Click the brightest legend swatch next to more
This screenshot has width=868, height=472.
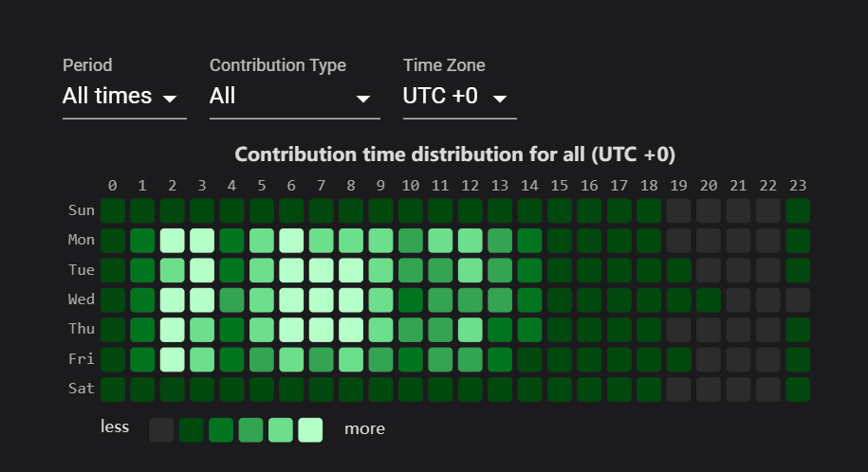(310, 429)
